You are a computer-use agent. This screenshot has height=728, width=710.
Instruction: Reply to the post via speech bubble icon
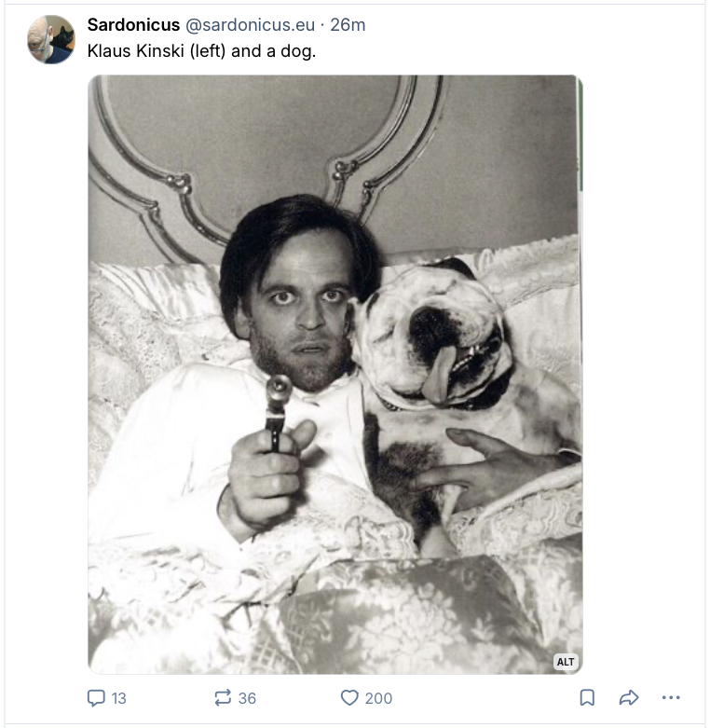(x=96, y=697)
